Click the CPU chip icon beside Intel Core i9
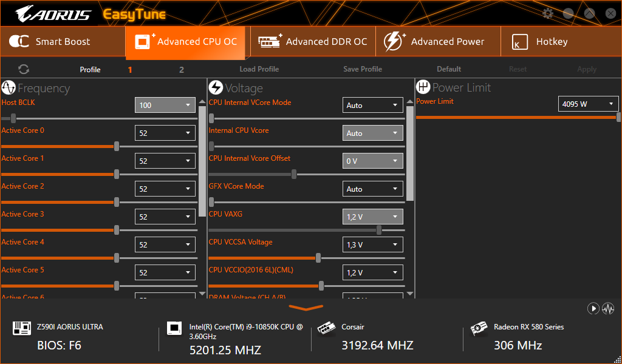 tap(174, 328)
